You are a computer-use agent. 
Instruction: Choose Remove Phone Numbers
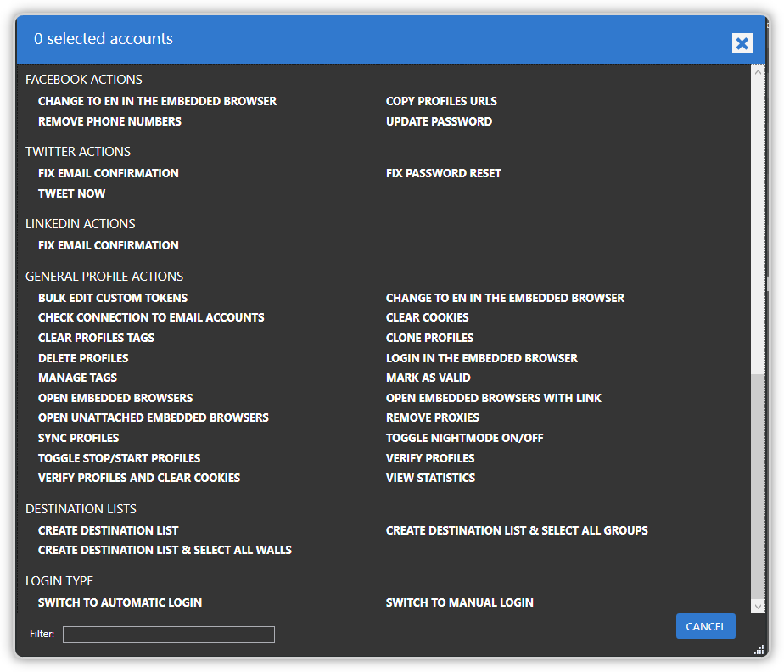[x=109, y=121]
